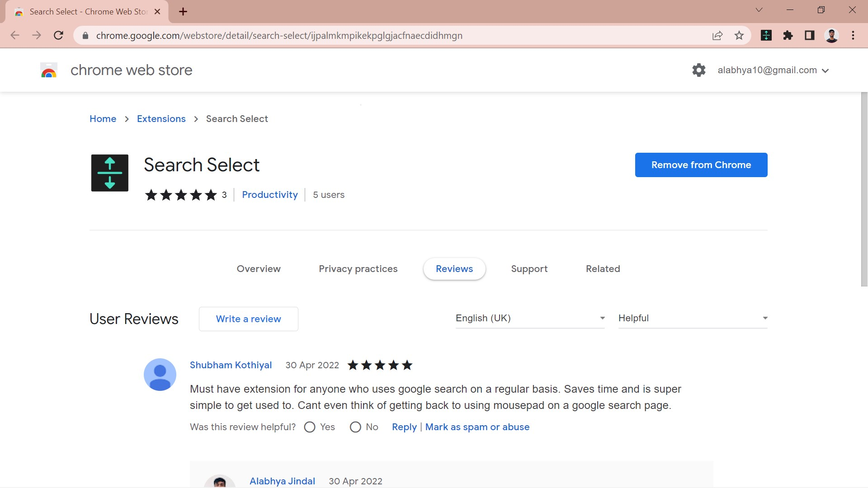Open the browser profile avatar
The width and height of the screenshot is (868, 488).
(831, 35)
